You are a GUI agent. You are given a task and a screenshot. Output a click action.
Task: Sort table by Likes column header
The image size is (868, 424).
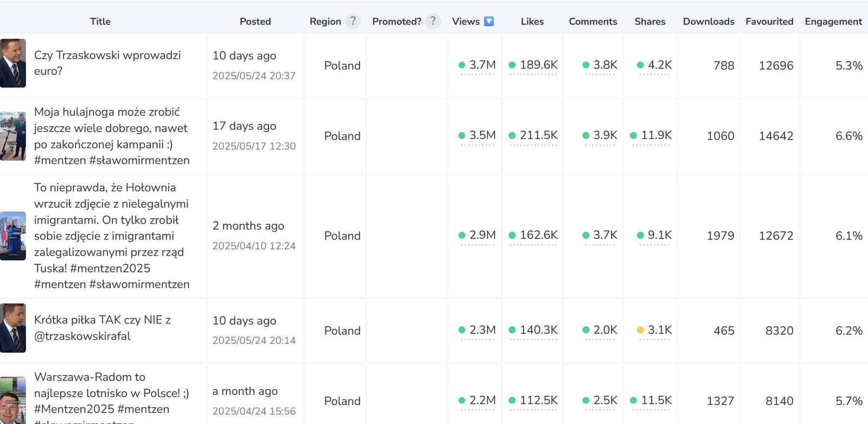pos(532,21)
